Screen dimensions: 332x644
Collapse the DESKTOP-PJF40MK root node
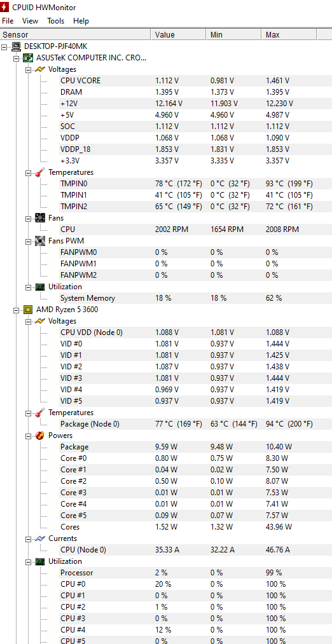click(4, 47)
